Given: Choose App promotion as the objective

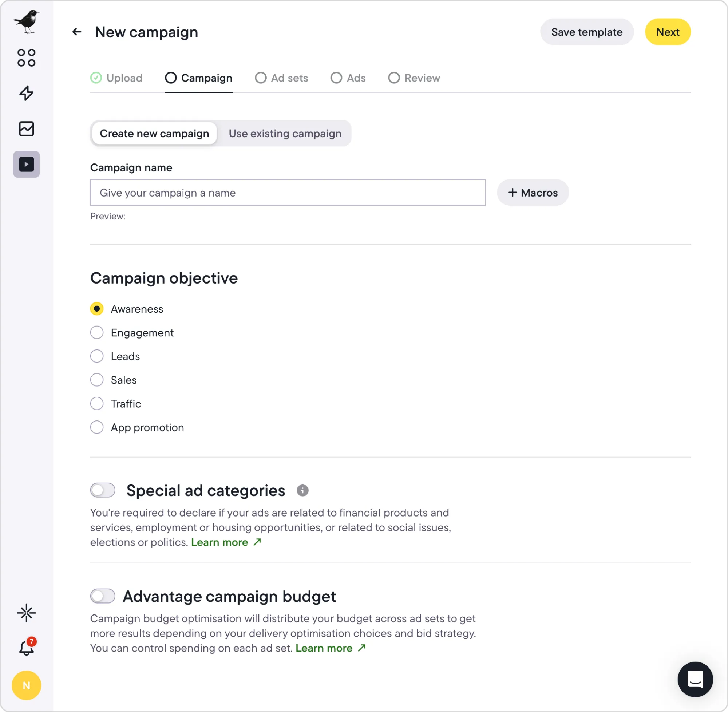Looking at the screenshot, I should 97,427.
